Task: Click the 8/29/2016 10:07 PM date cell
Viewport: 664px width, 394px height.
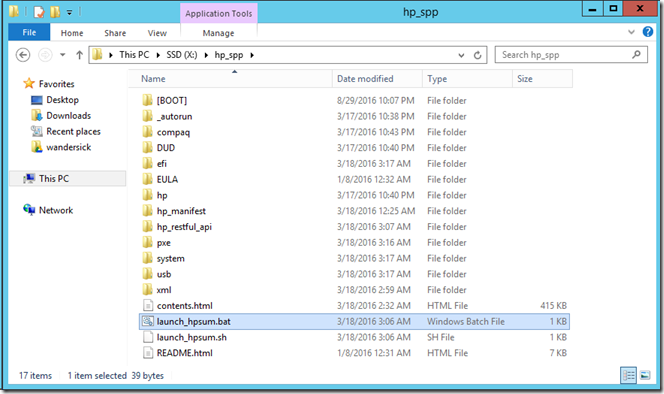Action: pyautogui.click(x=376, y=100)
